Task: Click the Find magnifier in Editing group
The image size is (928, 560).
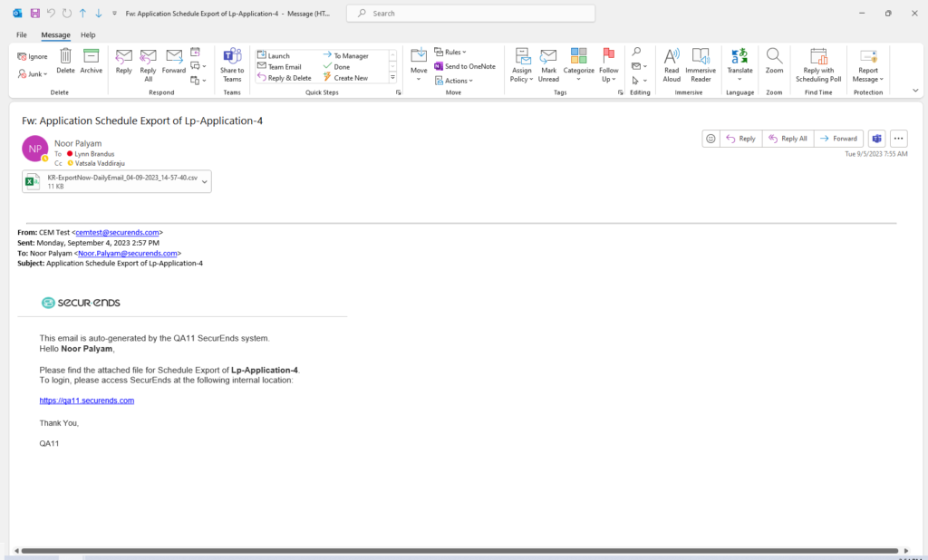Action: pos(637,52)
